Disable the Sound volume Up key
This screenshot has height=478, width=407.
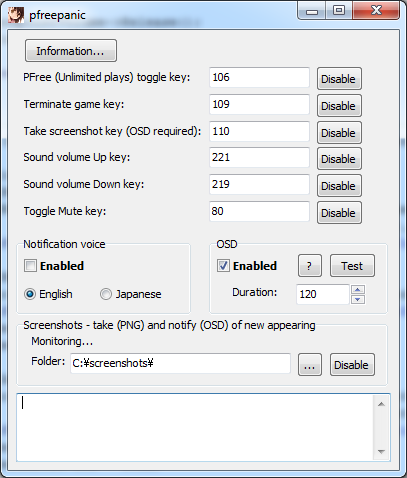click(339, 159)
